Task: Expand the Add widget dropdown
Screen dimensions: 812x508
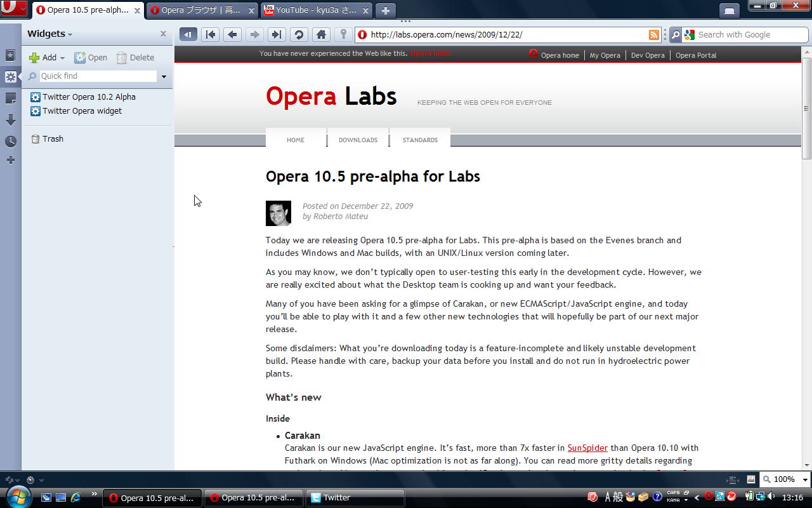Action: click(63, 58)
